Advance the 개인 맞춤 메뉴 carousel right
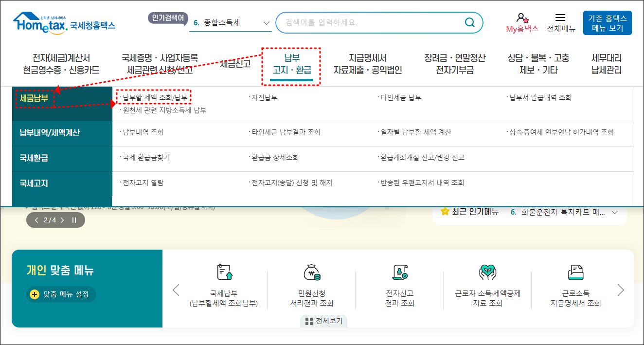Viewport: 644px width, 345px height. coord(621,290)
